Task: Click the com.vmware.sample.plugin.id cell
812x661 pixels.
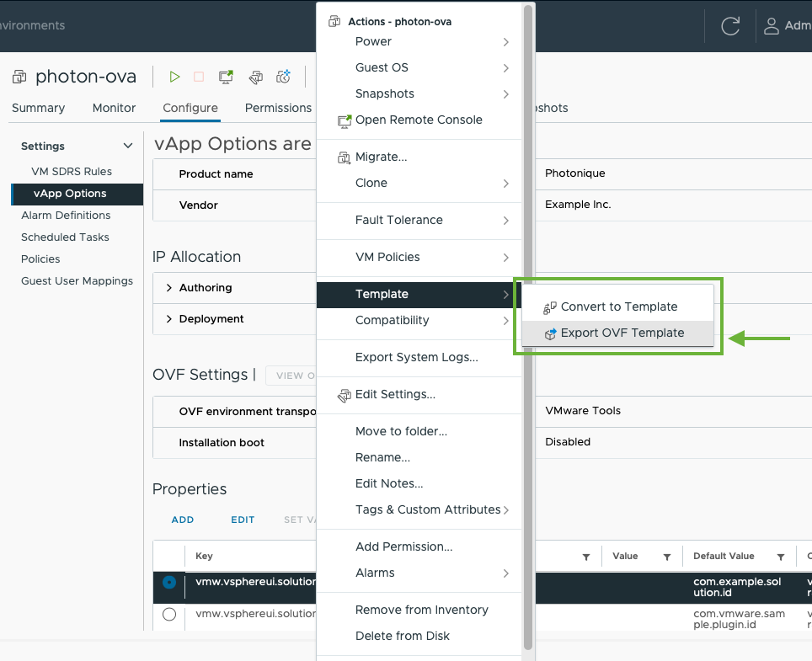Action: 739,619
